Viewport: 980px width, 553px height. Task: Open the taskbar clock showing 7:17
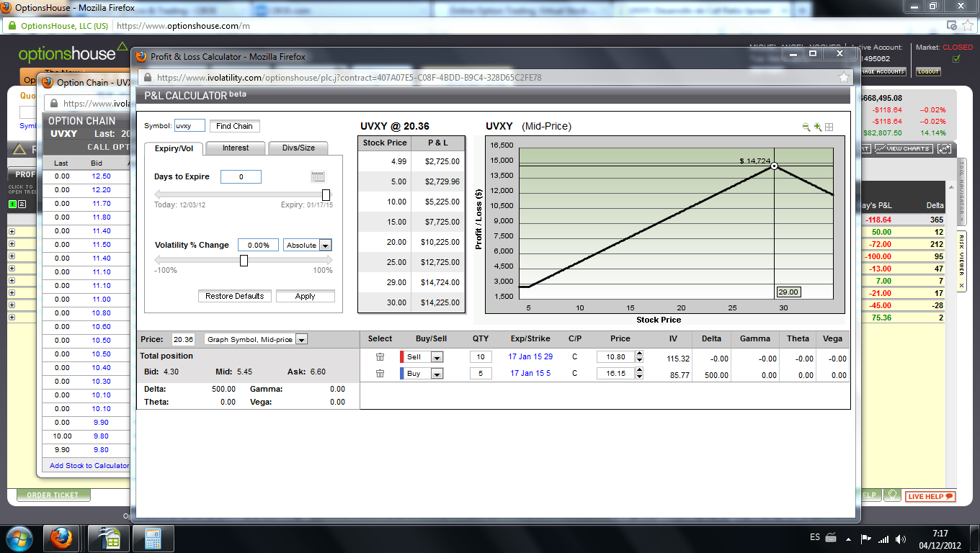point(940,539)
